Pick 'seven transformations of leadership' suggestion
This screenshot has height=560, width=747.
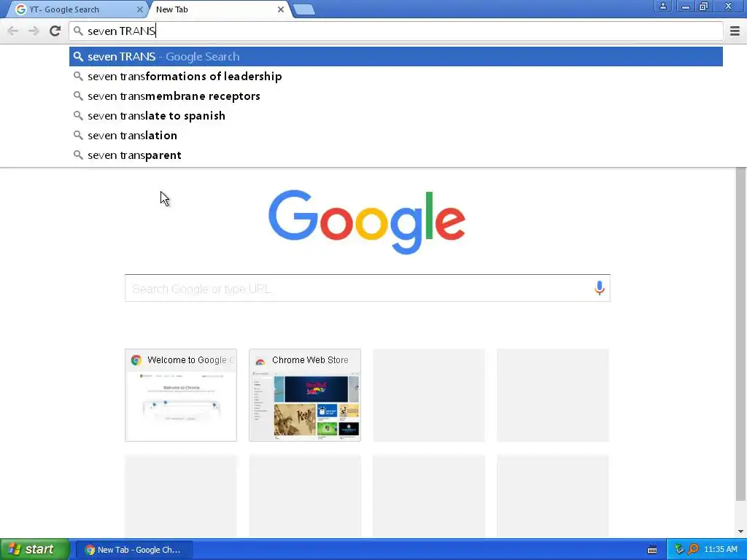tap(395, 76)
